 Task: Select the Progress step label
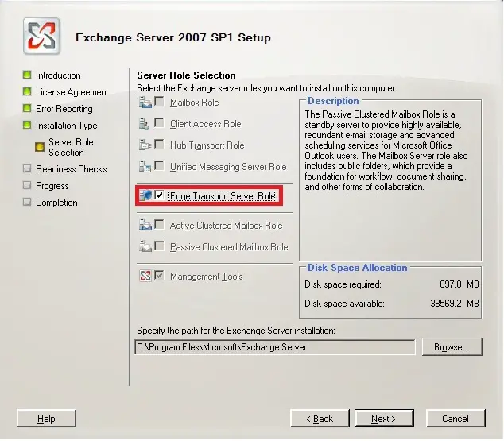pos(52,186)
